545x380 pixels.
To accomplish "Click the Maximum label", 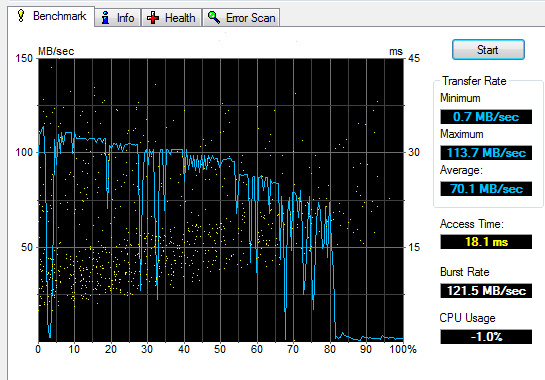I will 462,134.
